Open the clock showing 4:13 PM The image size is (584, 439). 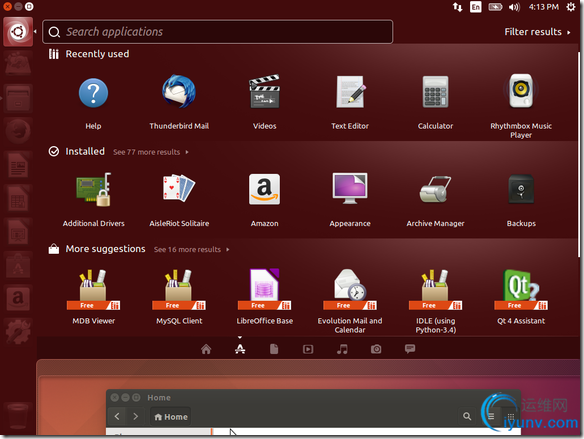click(x=544, y=7)
